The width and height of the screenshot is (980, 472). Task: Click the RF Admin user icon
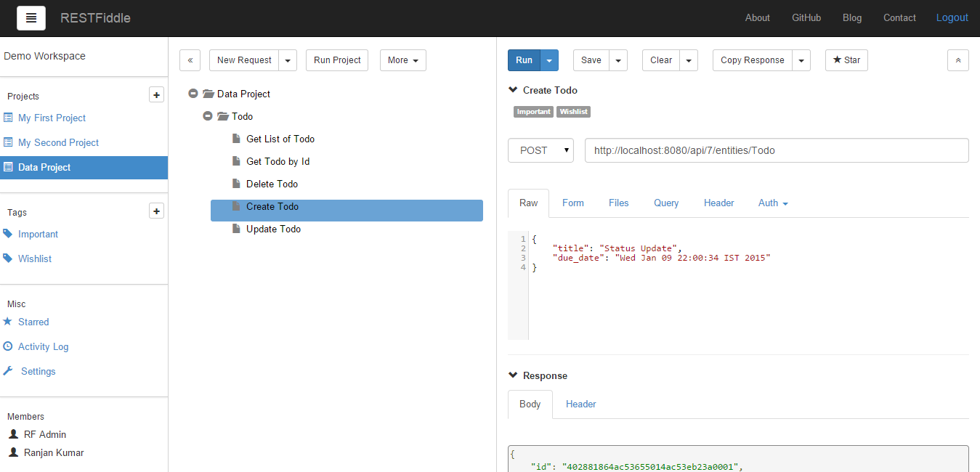pos(13,434)
